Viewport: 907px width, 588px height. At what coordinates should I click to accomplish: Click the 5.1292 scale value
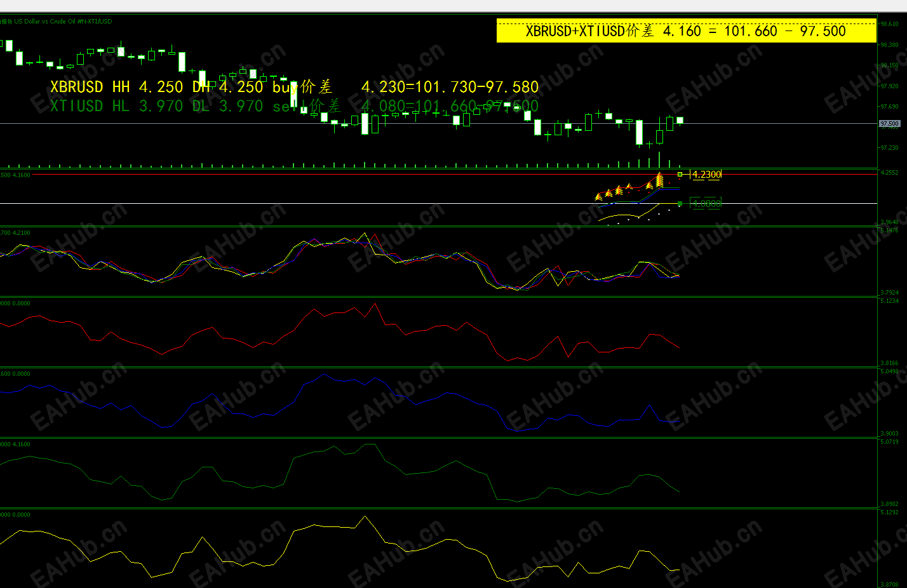(889, 512)
